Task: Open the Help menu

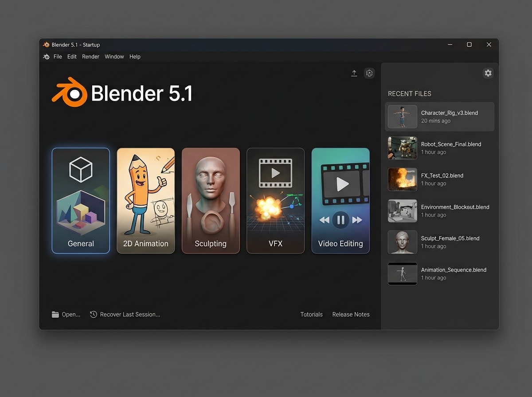Action: [135, 57]
